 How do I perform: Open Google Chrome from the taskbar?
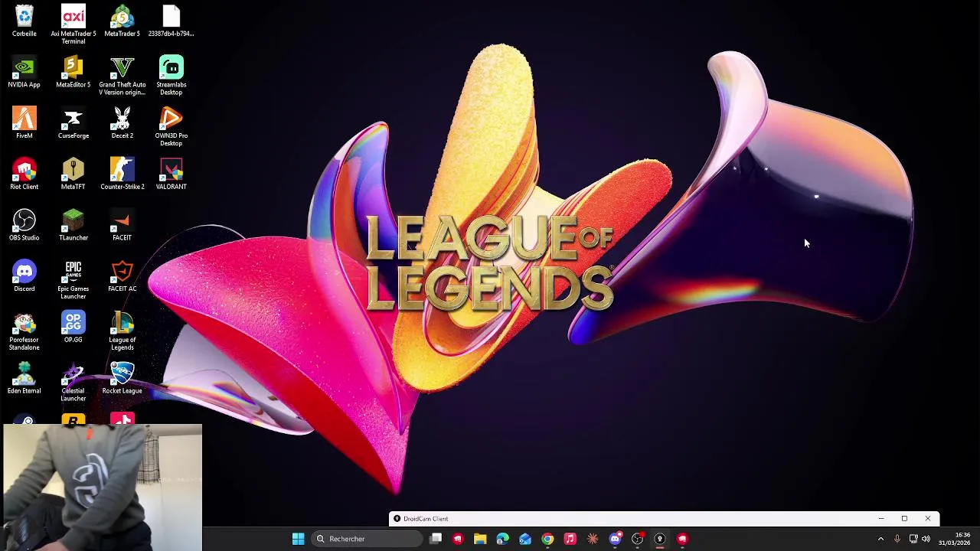547,539
